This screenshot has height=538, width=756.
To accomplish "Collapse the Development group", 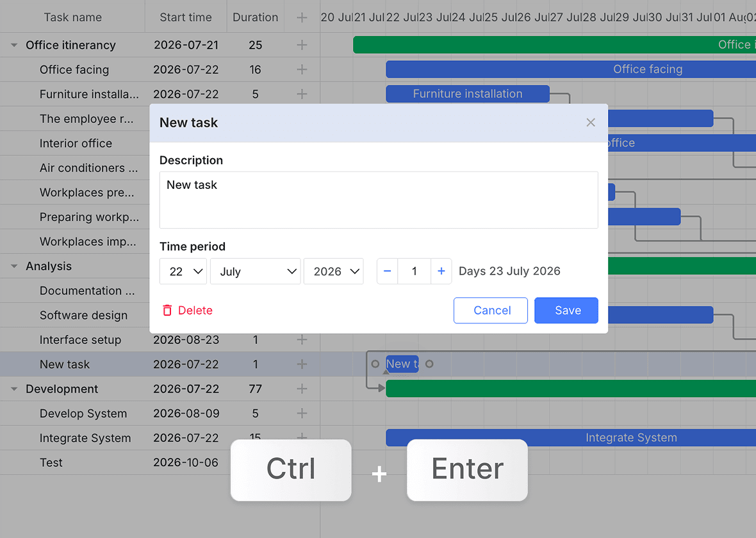I will point(14,389).
